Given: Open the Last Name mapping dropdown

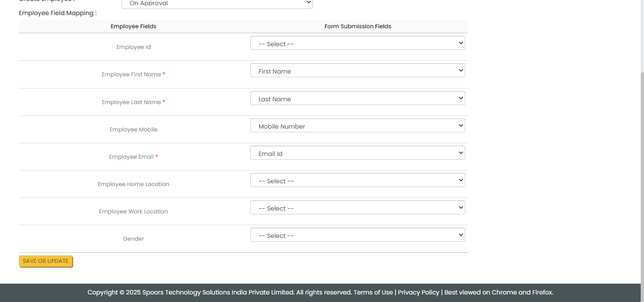Looking at the screenshot, I should point(357,98).
